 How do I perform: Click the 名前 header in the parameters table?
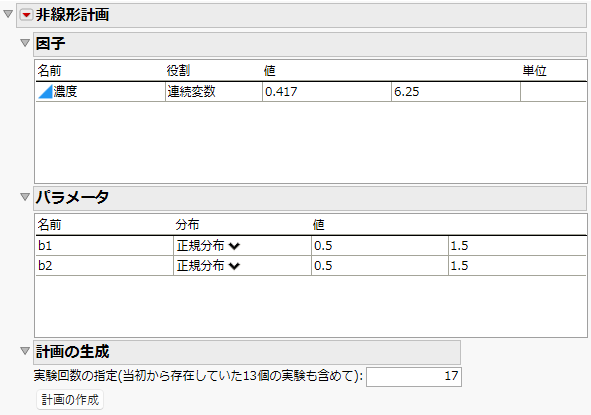(49, 225)
